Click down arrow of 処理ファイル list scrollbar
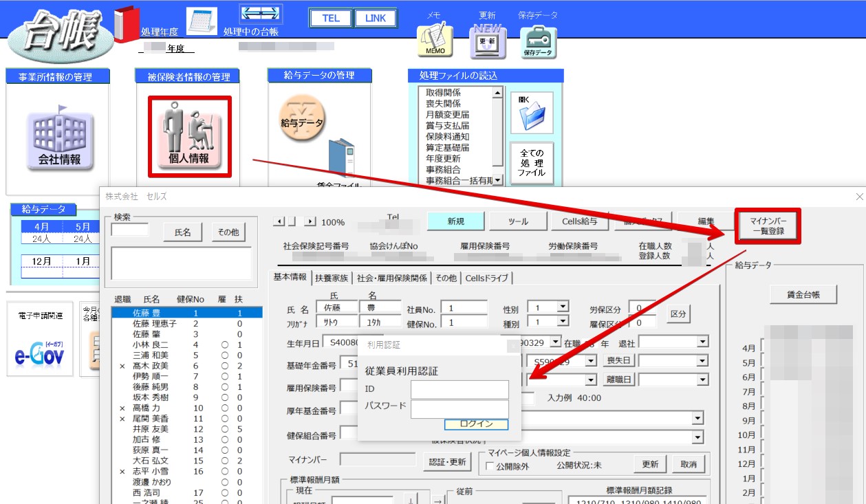The height and width of the screenshot is (504, 866). tap(498, 180)
